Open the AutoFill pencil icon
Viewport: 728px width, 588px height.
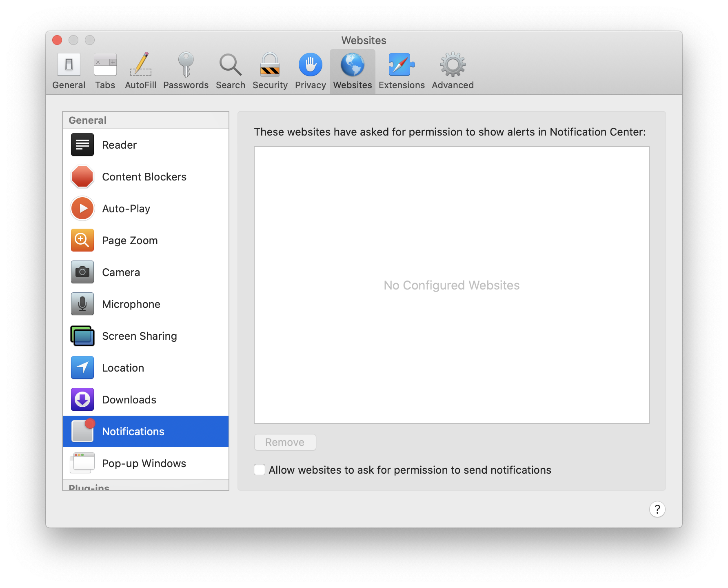141,65
